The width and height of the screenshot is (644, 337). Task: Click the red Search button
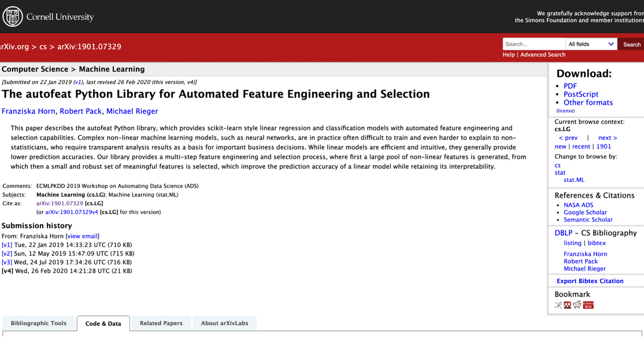click(x=631, y=44)
